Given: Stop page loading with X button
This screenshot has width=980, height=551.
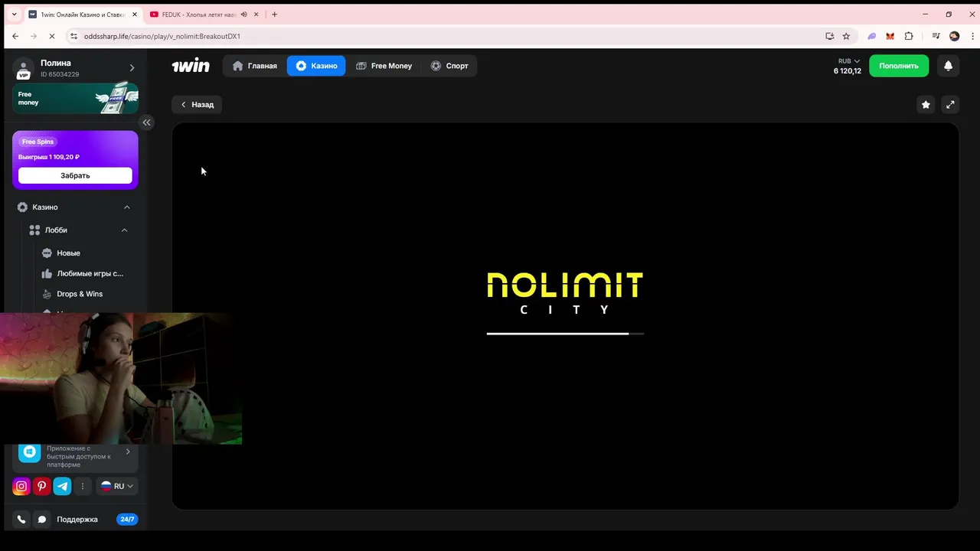Looking at the screenshot, I should point(51,36).
